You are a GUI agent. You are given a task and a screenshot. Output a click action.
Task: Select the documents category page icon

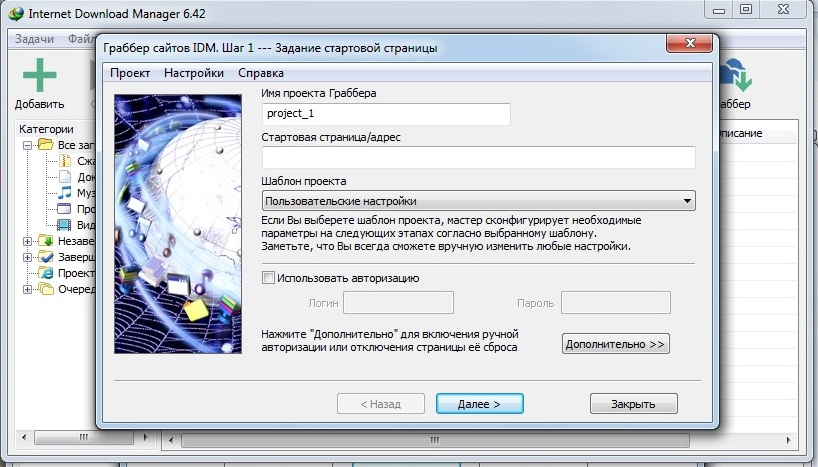[x=65, y=177]
